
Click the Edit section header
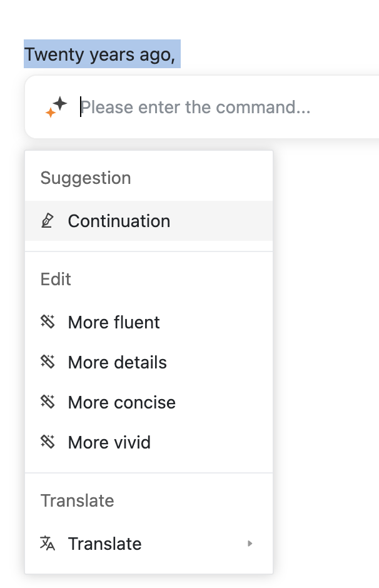[56, 279]
